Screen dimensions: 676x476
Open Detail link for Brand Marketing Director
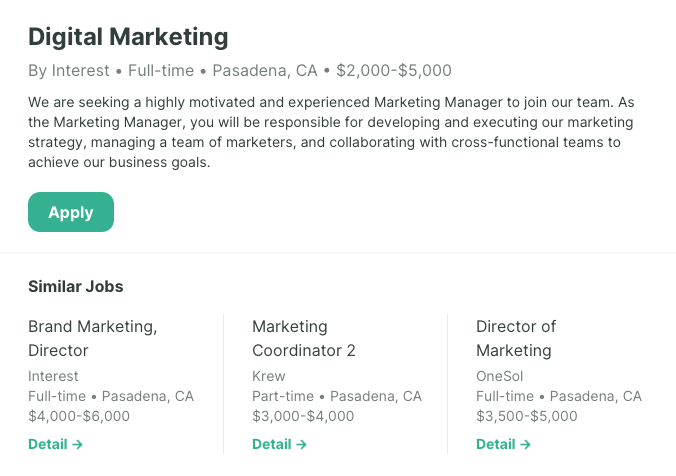[55, 444]
